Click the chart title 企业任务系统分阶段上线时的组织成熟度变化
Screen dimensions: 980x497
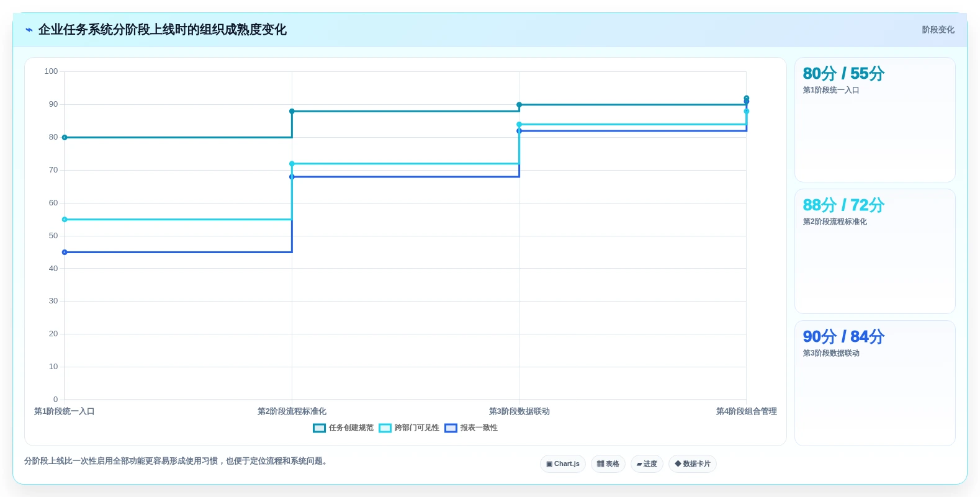(163, 30)
